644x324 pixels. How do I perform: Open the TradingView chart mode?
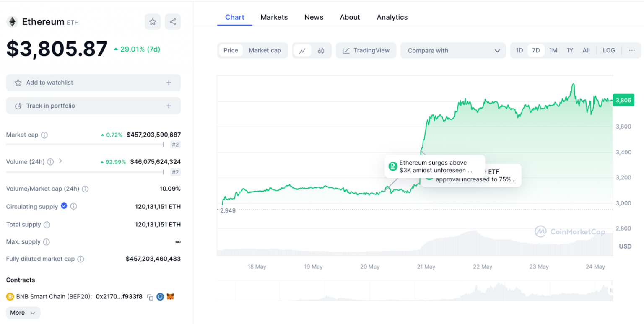point(366,50)
